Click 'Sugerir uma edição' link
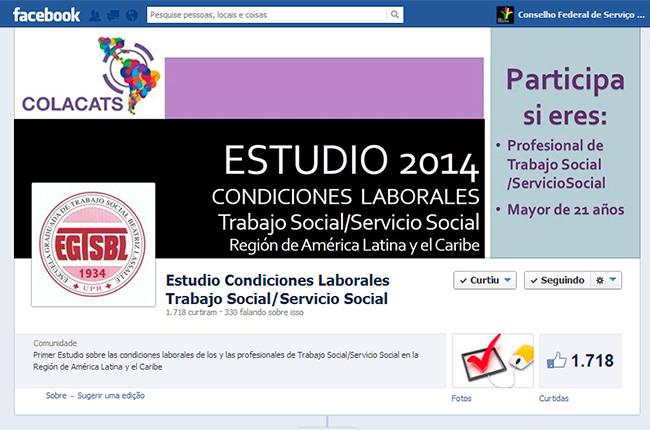 [111, 395]
